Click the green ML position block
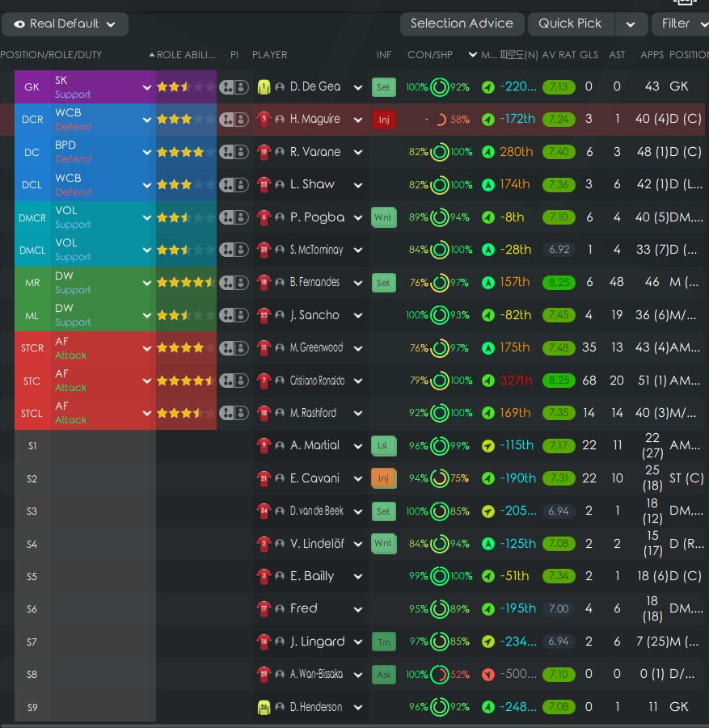This screenshot has height=728, width=709. pyautogui.click(x=32, y=316)
